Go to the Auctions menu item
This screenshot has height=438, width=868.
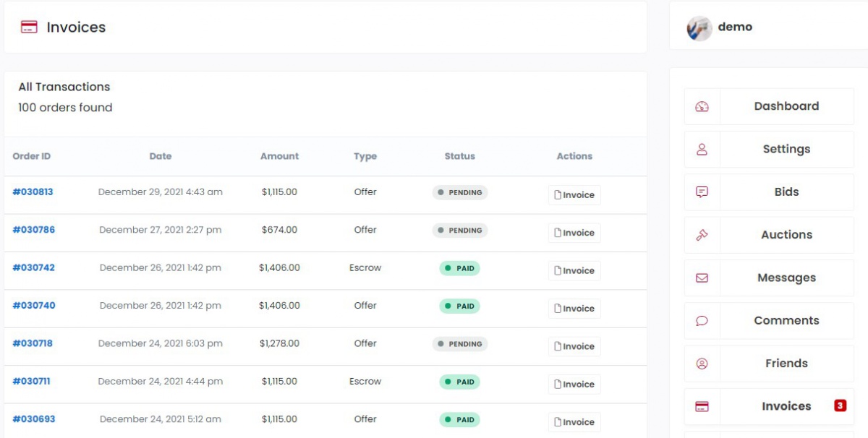coord(786,235)
